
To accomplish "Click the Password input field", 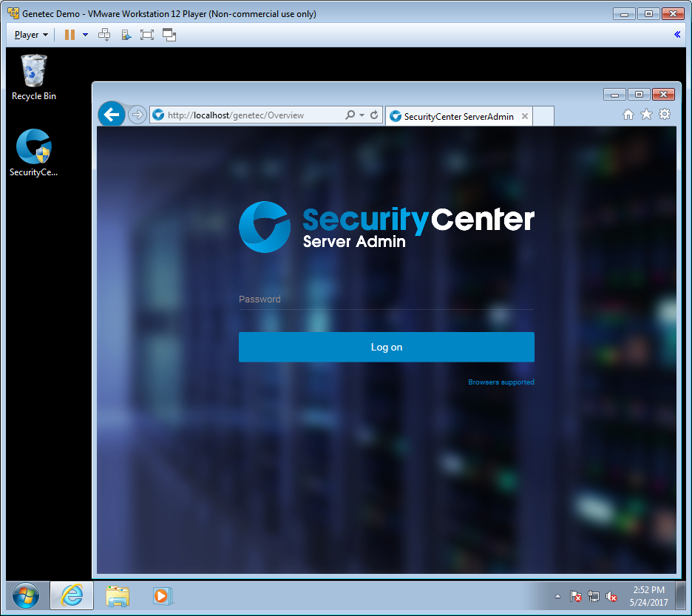I will pos(386,299).
